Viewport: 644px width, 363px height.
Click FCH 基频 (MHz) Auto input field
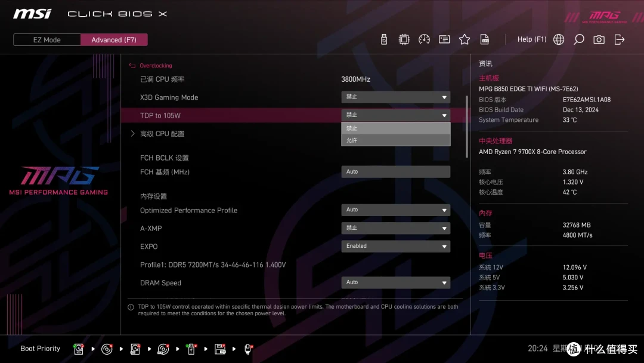tap(395, 172)
